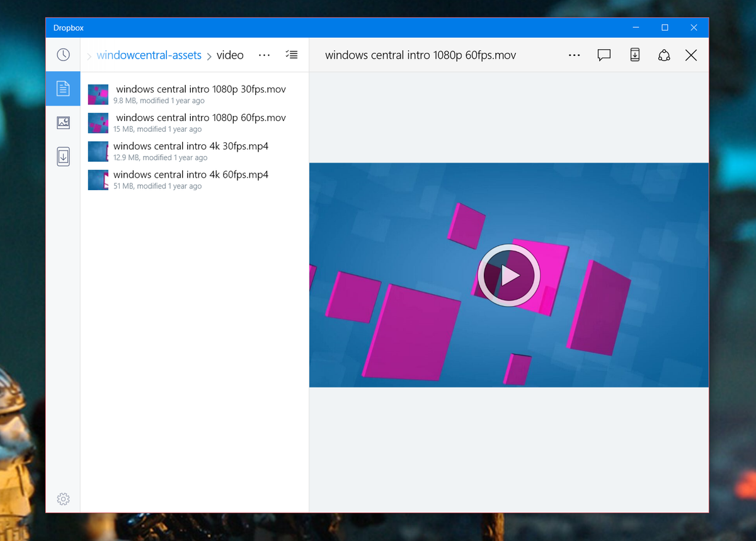Play the windows central intro video
Screen dimensions: 756x541
(508, 275)
